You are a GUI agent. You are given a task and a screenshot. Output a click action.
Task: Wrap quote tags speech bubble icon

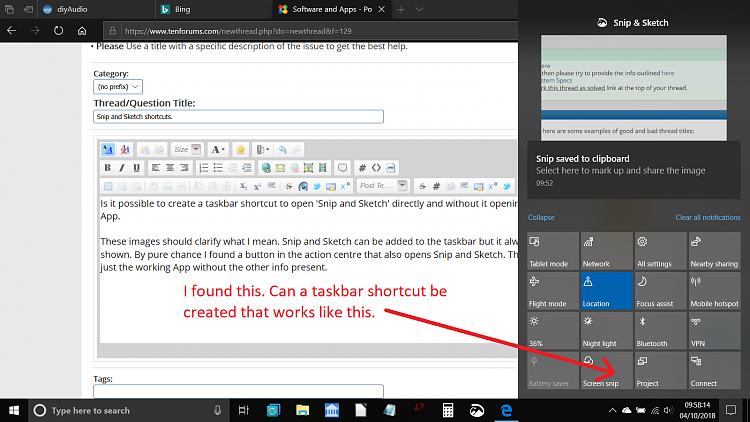(x=342, y=168)
